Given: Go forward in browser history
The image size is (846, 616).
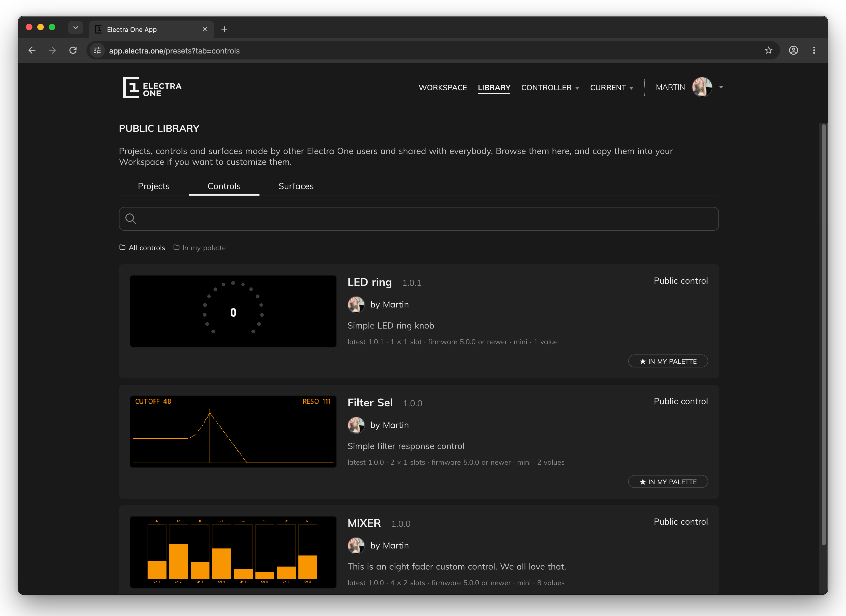Looking at the screenshot, I should click(x=52, y=50).
